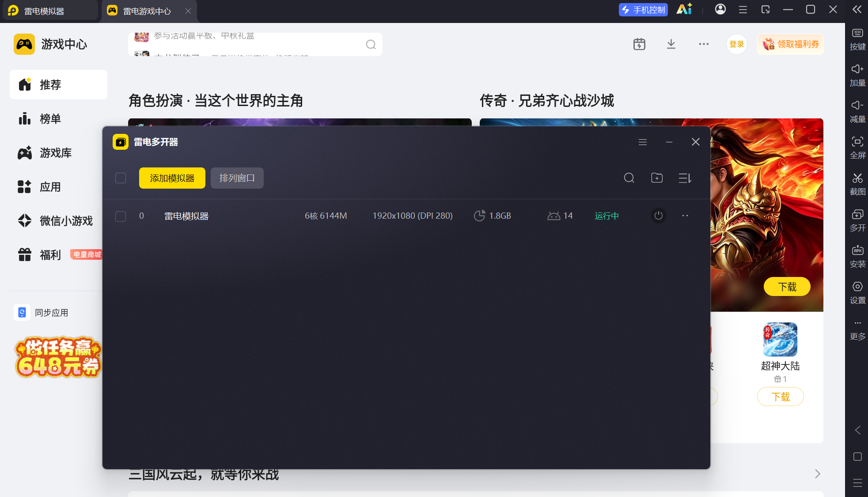
Task: Click the 登录 login button
Action: (736, 44)
